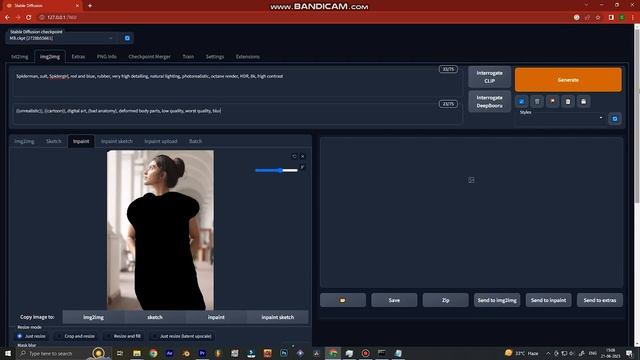This screenshot has height=360, width=640.
Task: Open output folder with the folder icon button
Action: click(343, 300)
